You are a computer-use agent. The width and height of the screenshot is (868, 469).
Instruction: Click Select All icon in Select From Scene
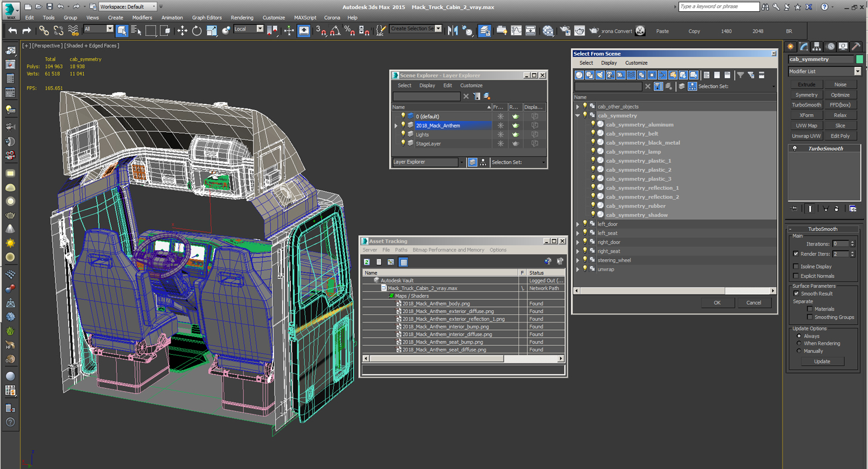(707, 75)
